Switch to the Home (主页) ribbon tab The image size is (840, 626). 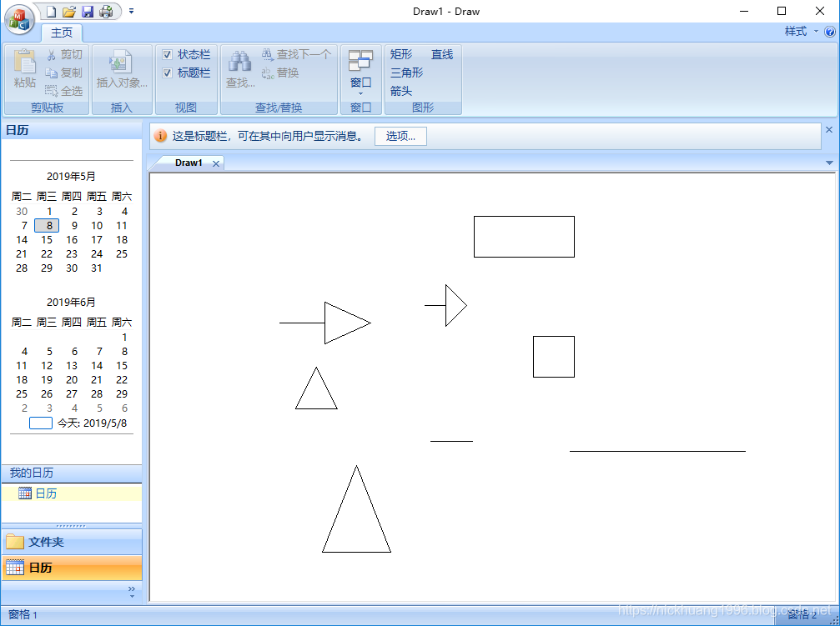[x=62, y=33]
